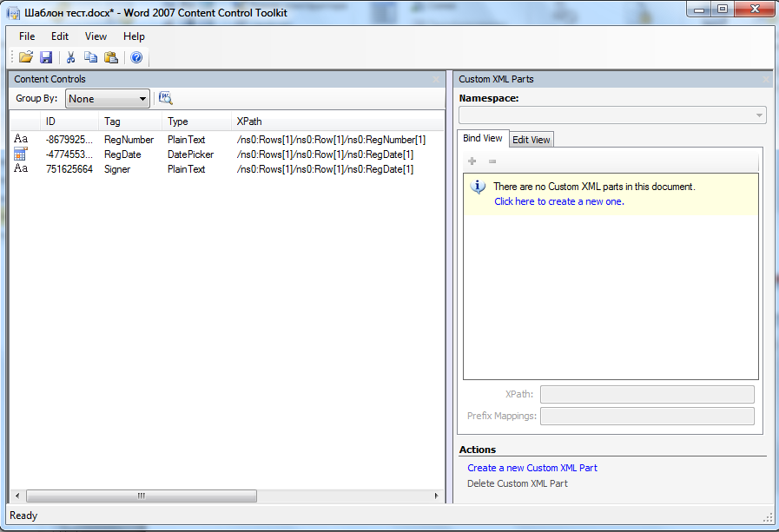The height and width of the screenshot is (532, 779).
Task: Click Delete Custom XML Part action
Action: (518, 483)
